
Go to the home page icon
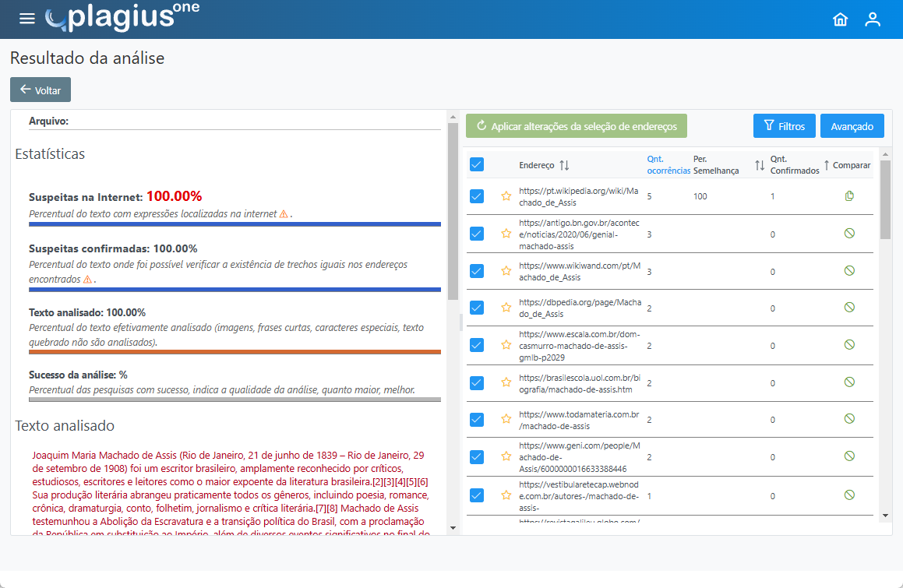840,19
